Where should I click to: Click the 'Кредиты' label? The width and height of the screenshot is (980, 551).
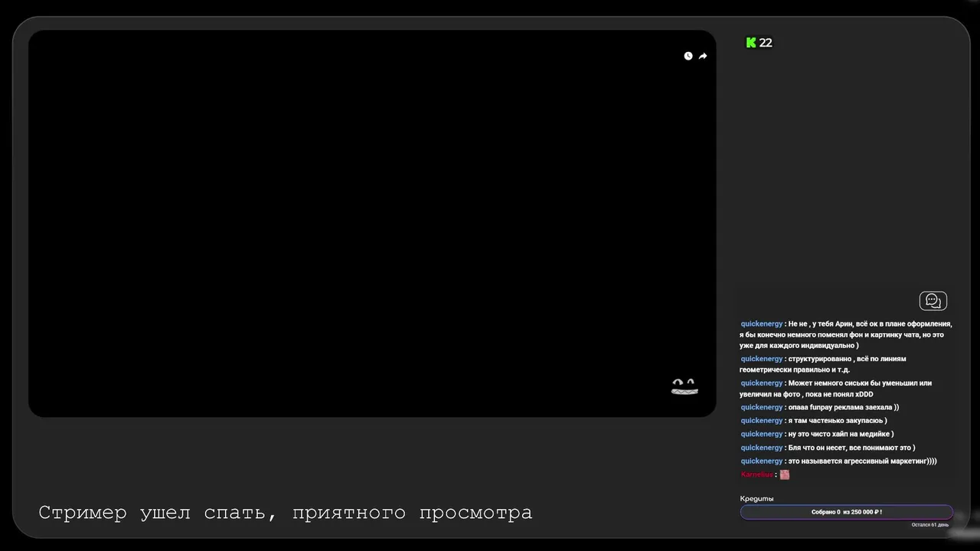point(756,499)
